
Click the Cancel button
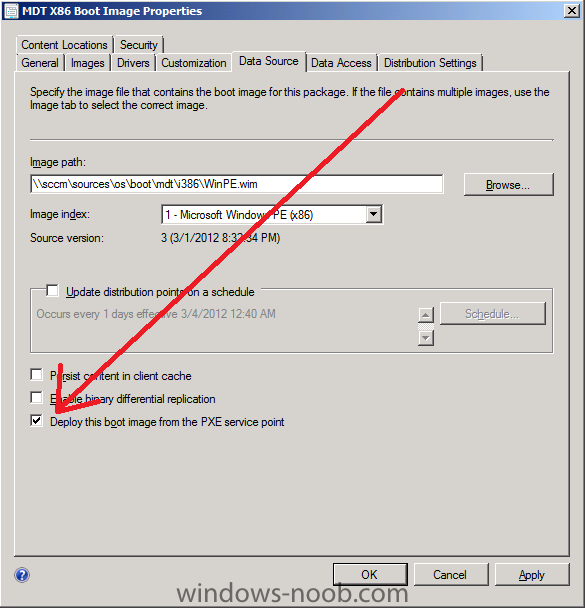click(450, 574)
